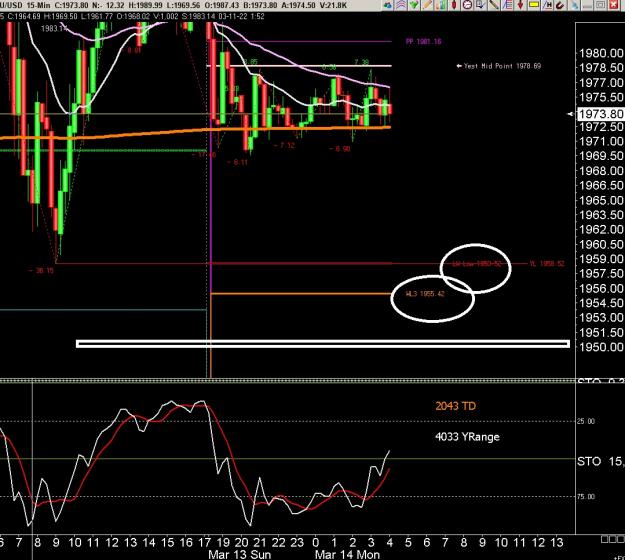Image resolution: width=625 pixels, height=560 pixels.
Task: Click the green diamonds toolbar icon
Action: coord(414,5)
